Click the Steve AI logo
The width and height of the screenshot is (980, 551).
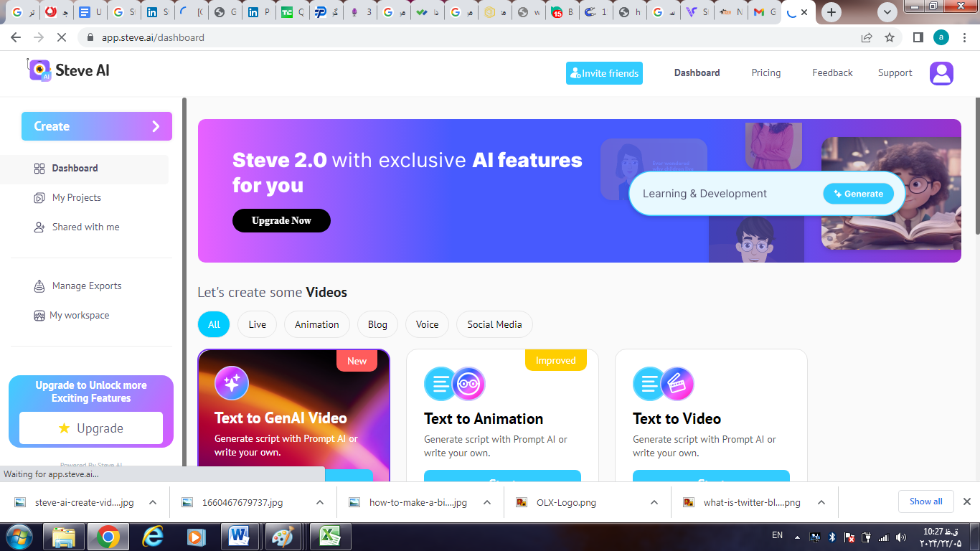(x=69, y=70)
